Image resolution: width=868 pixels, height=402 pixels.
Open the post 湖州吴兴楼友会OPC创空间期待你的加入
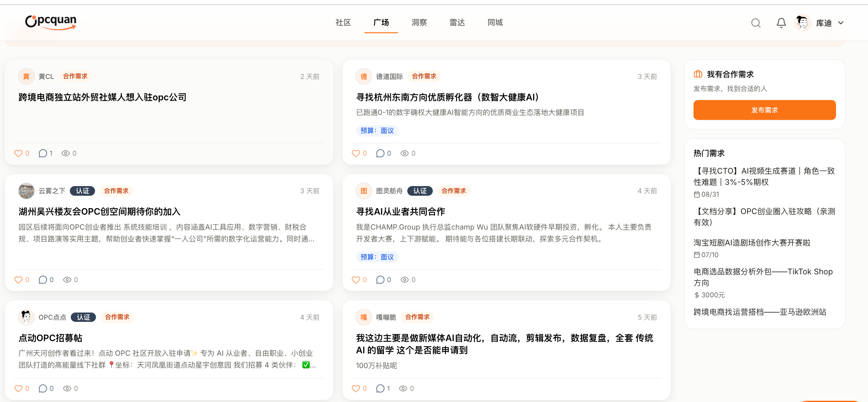tap(99, 212)
